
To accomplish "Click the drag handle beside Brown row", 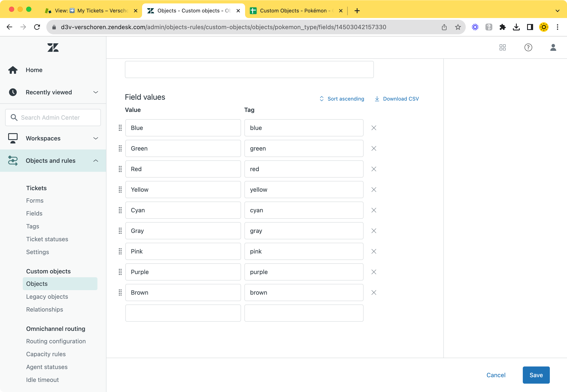I will pyautogui.click(x=120, y=292).
